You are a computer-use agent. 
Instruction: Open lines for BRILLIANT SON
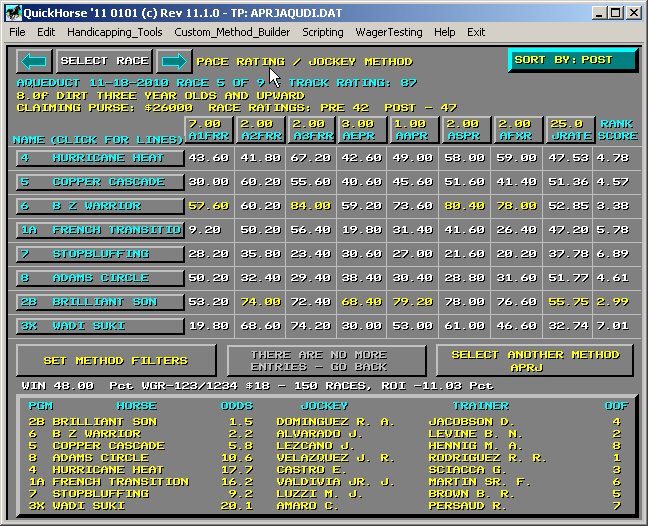pyautogui.click(x=99, y=302)
